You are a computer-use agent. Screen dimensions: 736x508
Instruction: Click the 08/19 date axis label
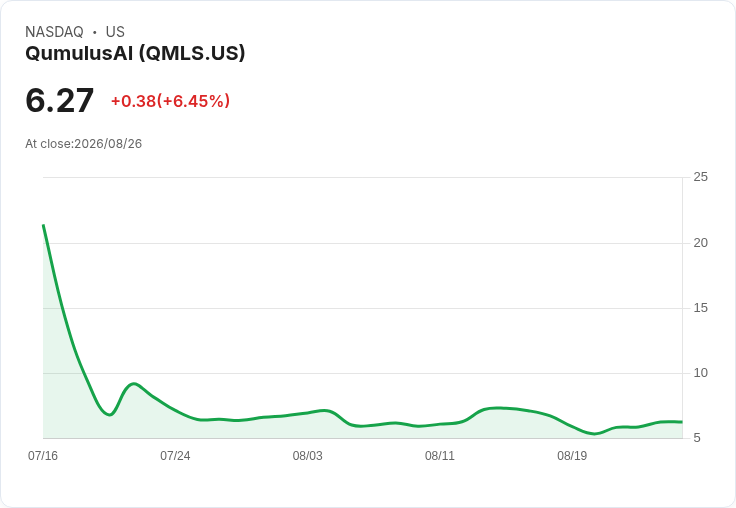click(x=572, y=455)
